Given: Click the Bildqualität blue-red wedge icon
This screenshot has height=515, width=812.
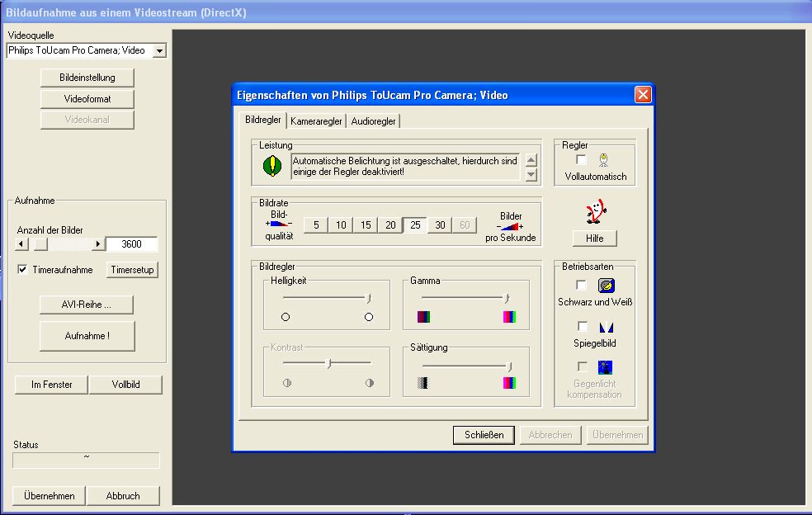Looking at the screenshot, I should point(279,224).
